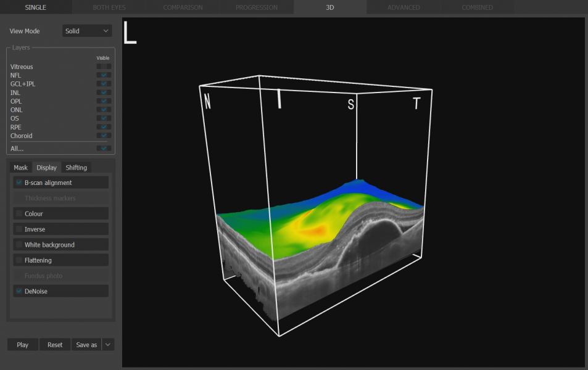Disable B-scan alignment checkbox
The image size is (588, 370).
[x=19, y=183]
